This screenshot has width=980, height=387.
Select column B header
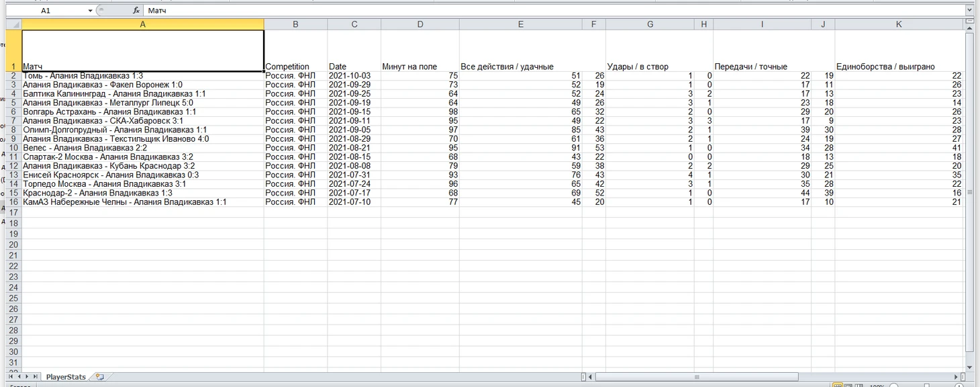point(295,24)
